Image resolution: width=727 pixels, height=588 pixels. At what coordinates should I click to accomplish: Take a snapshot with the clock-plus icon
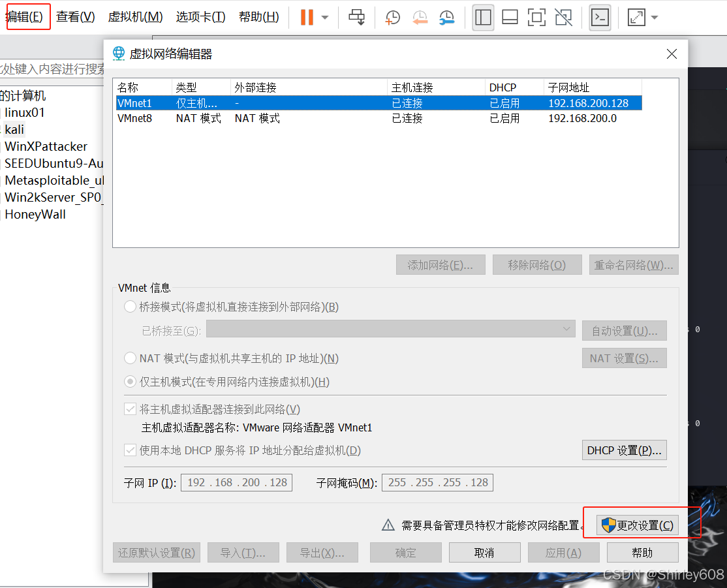392,18
